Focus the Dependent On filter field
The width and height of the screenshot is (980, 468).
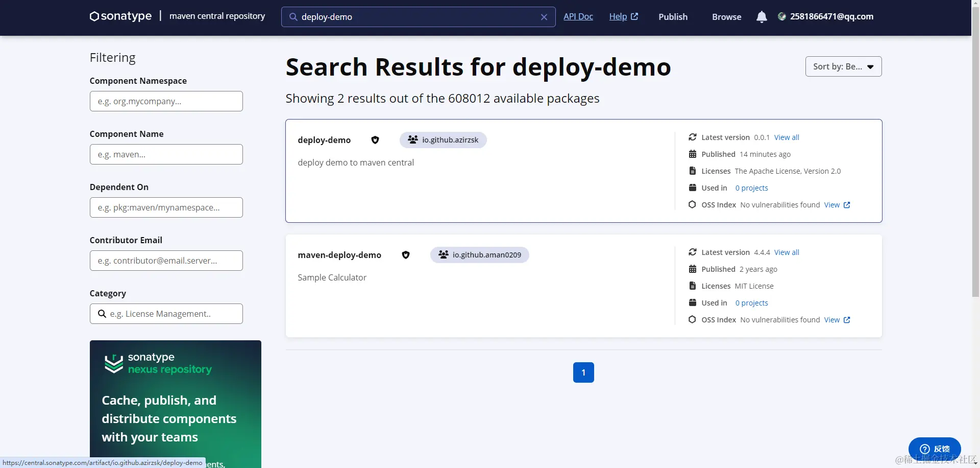166,207
